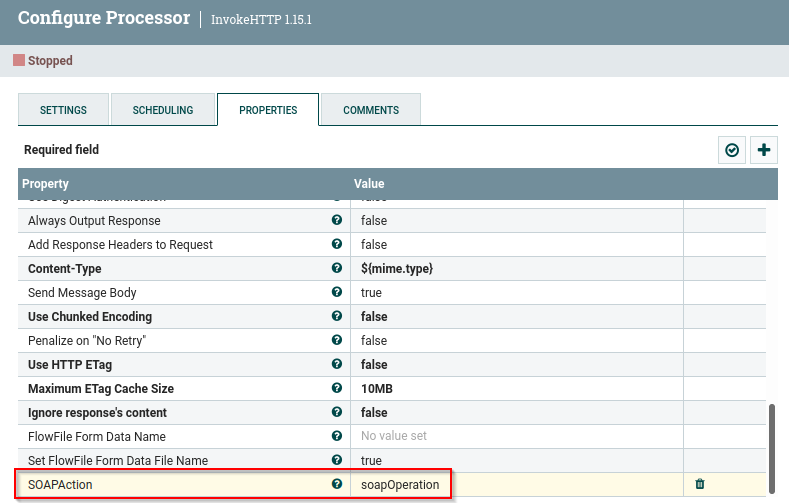Click help icon for Always Output Response

tap(337, 221)
